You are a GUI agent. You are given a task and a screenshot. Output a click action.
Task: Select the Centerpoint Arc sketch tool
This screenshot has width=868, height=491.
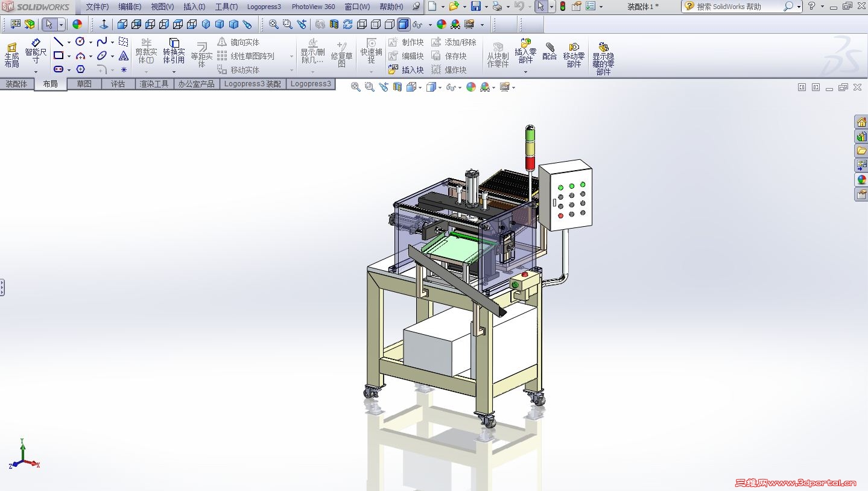[x=80, y=55]
